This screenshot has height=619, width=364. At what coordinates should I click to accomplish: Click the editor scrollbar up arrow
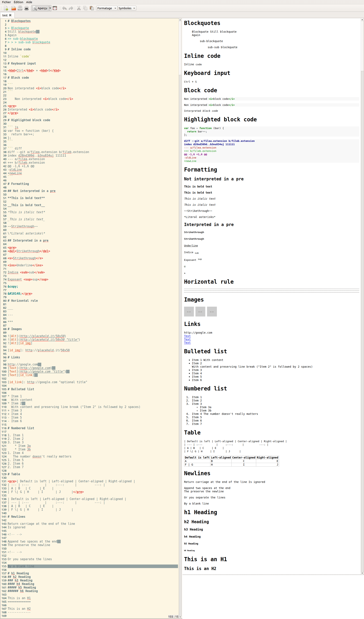180,20
